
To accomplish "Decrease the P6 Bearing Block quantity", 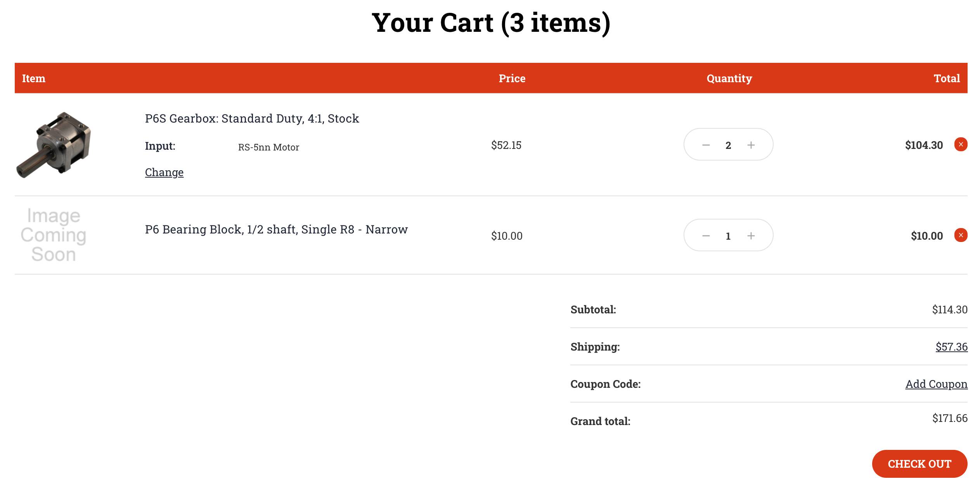I will pyautogui.click(x=706, y=236).
